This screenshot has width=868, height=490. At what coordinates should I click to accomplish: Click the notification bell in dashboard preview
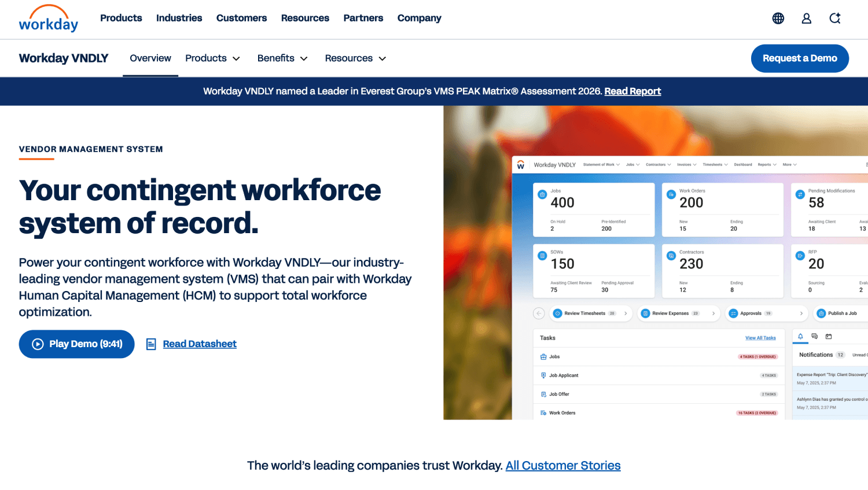pyautogui.click(x=800, y=336)
